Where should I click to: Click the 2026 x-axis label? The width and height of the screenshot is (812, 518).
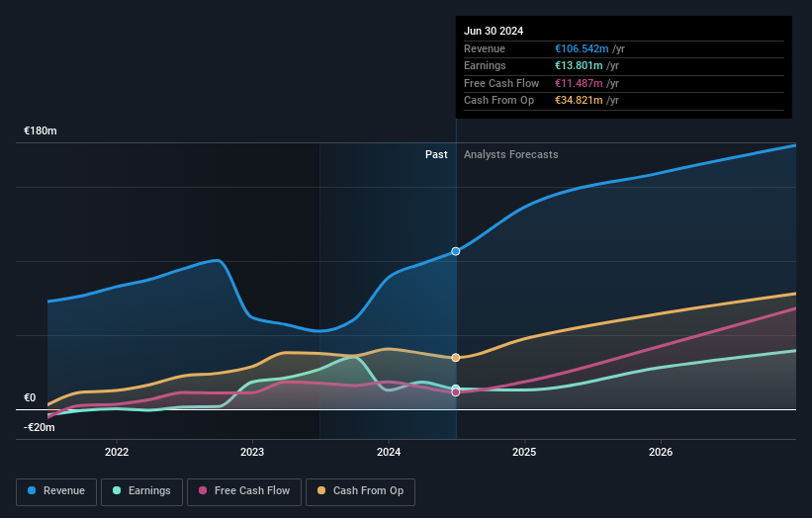click(661, 452)
